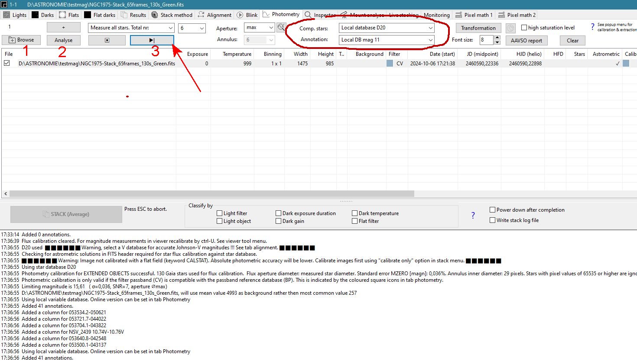Uncheck the NGC1975 file row checkbox
This screenshot has height=364, width=637.
point(7,63)
